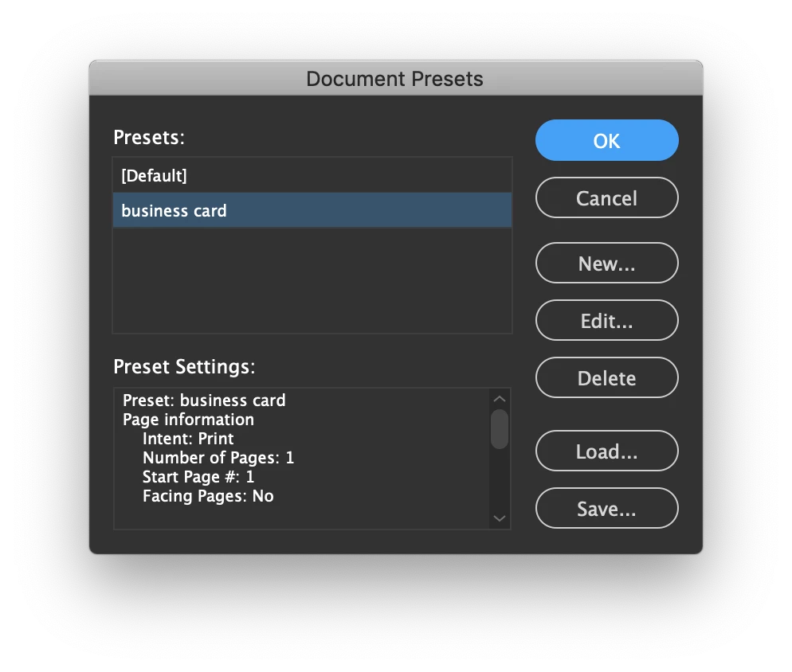Save presets using the Save... button
Screen dimensions: 792x672
pyautogui.click(x=606, y=508)
